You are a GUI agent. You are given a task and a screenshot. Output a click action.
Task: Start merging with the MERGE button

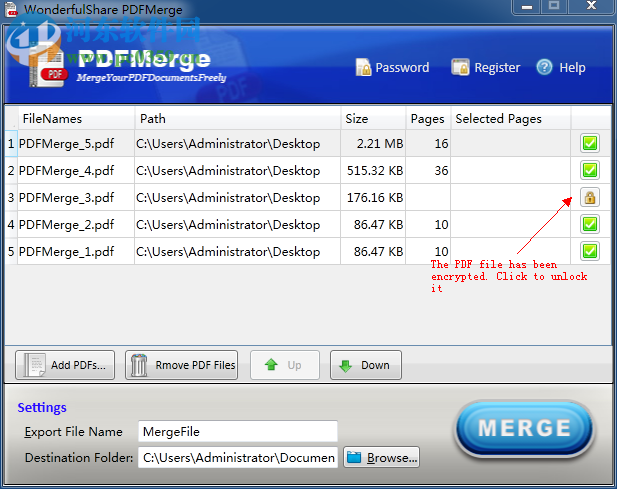[x=524, y=429]
